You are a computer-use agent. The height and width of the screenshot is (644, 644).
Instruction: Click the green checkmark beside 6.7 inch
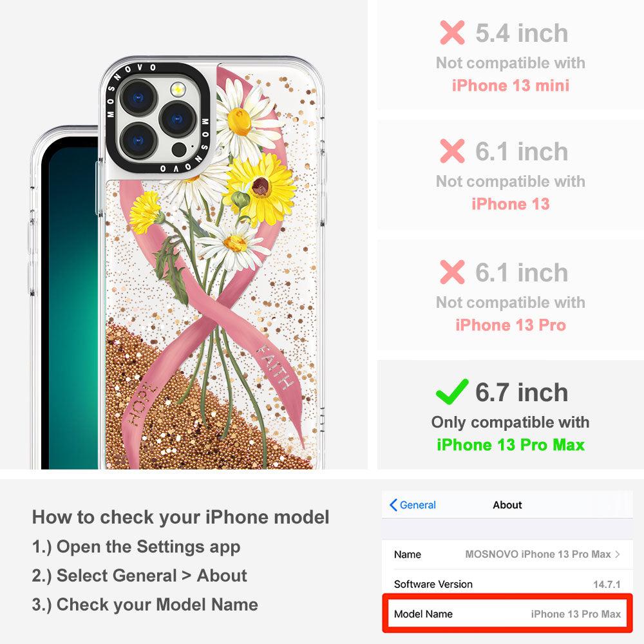click(452, 391)
